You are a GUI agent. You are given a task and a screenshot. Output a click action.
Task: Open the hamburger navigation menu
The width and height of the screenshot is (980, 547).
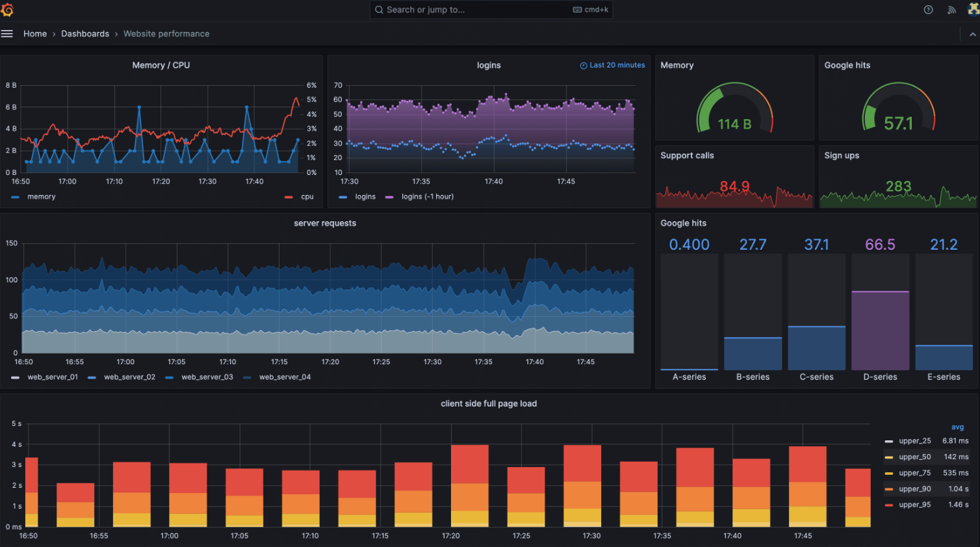pyautogui.click(x=7, y=34)
